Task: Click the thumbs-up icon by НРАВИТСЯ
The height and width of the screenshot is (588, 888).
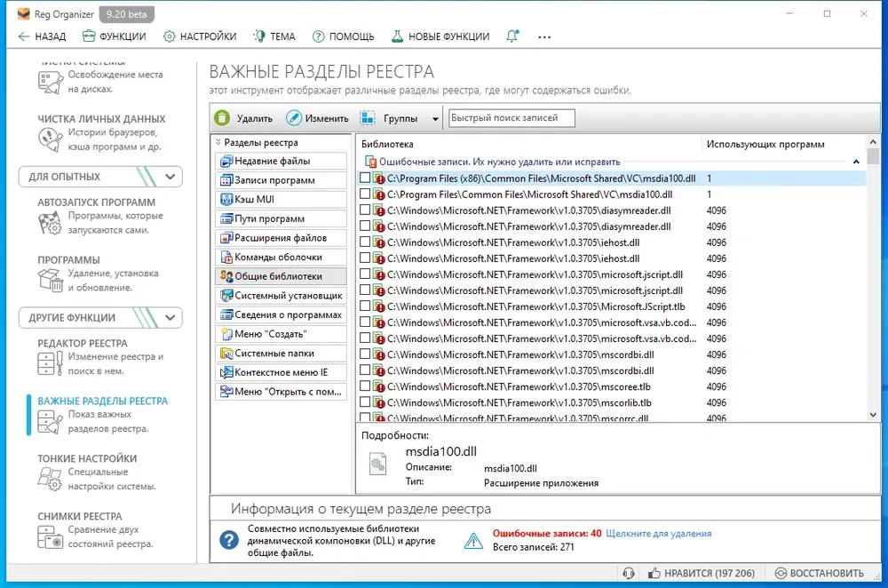Action: point(654,573)
